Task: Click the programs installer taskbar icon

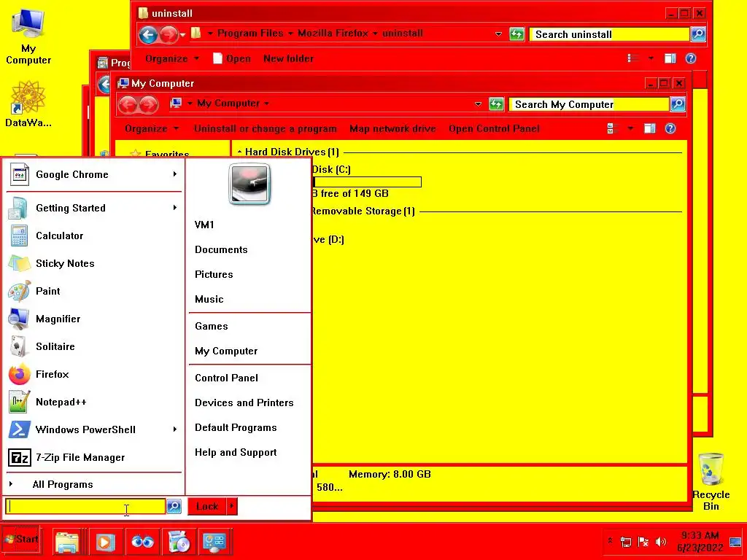Action: tap(179, 542)
